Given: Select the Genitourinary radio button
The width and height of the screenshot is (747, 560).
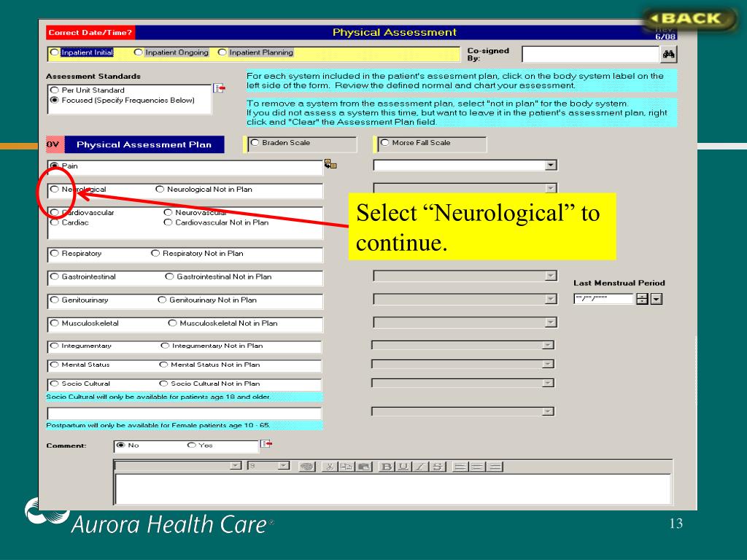Looking at the screenshot, I should click(54, 300).
